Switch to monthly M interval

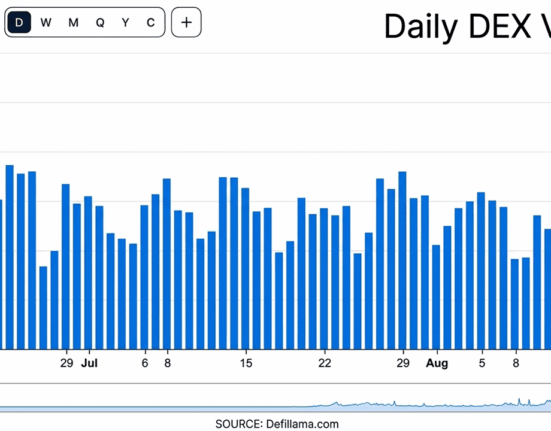pyautogui.click(x=73, y=22)
